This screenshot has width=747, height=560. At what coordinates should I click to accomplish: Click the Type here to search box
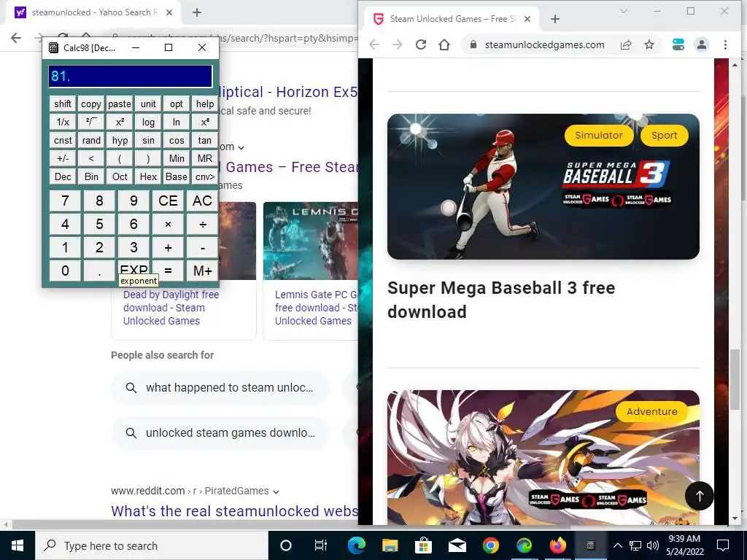[x=152, y=545]
